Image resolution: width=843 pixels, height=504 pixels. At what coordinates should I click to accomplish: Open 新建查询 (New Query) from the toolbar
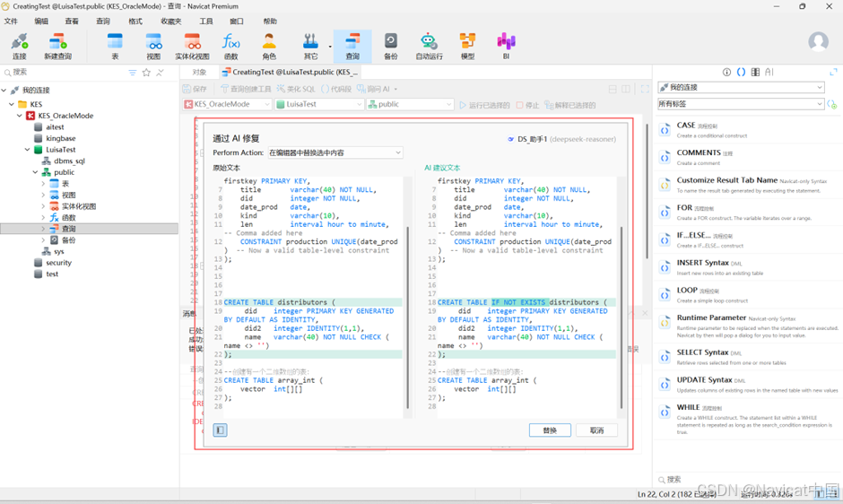coord(57,47)
